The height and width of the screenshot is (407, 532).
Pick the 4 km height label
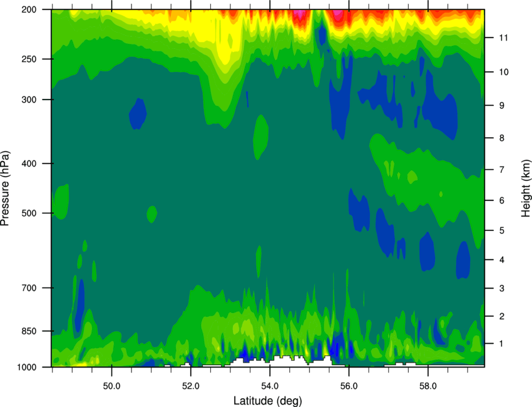coord(502,260)
